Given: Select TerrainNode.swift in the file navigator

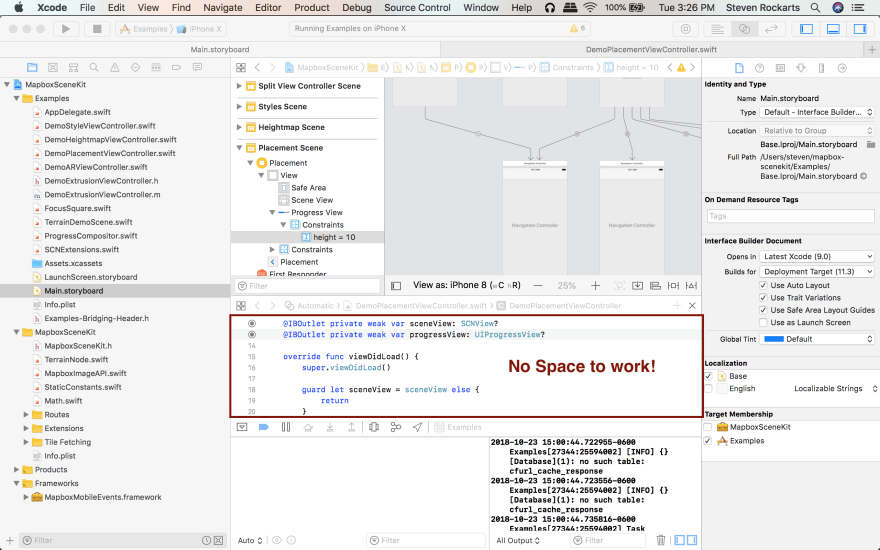Looking at the screenshot, I should (76, 360).
